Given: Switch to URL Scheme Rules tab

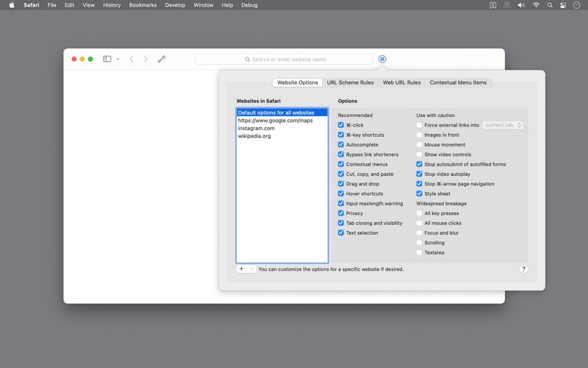Looking at the screenshot, I should [351, 82].
